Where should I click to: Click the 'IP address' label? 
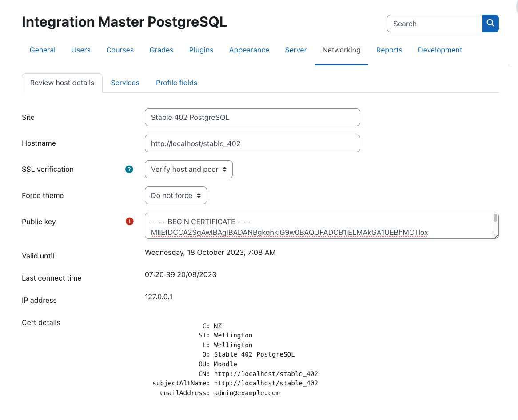coord(39,300)
